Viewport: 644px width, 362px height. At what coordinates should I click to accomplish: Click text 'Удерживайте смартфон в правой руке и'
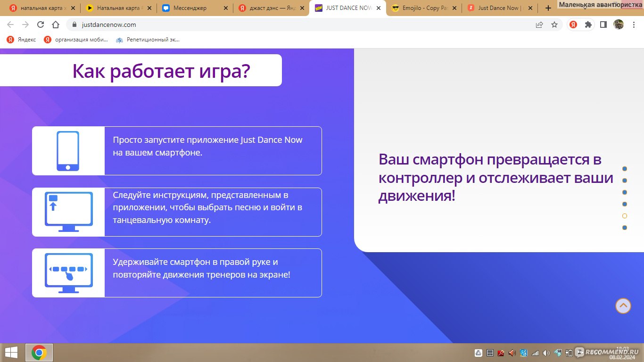(195, 262)
